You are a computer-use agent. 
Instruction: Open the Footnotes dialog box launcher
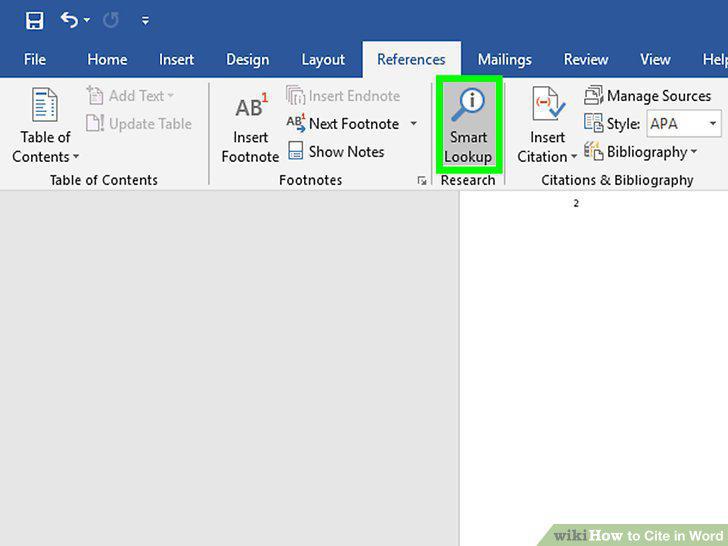tap(422, 181)
